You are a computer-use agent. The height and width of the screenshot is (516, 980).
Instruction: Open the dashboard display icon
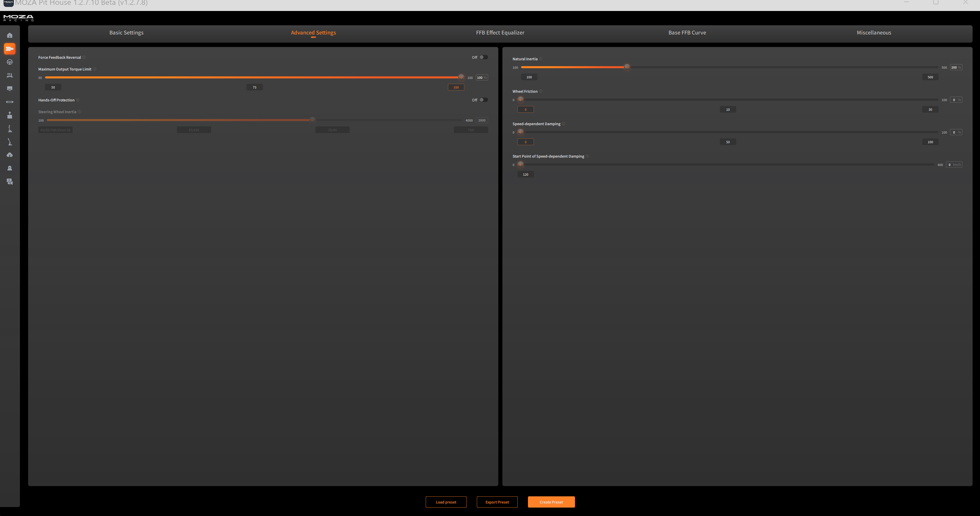tap(9, 89)
